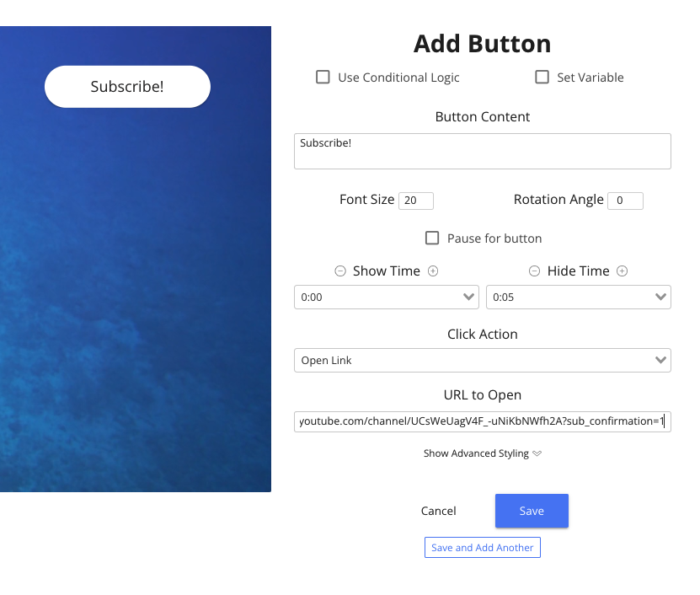700x595 pixels.
Task: Click Save and Add Another button
Action: click(x=482, y=548)
